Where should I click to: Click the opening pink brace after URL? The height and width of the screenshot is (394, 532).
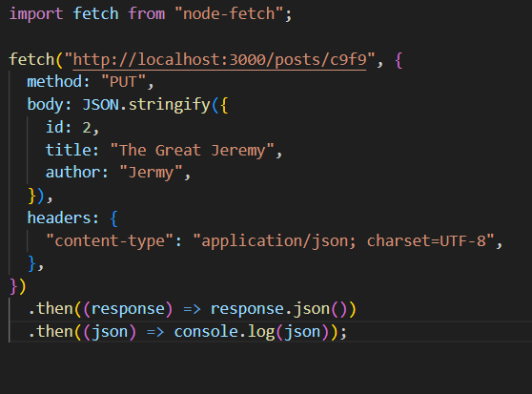[x=399, y=60]
